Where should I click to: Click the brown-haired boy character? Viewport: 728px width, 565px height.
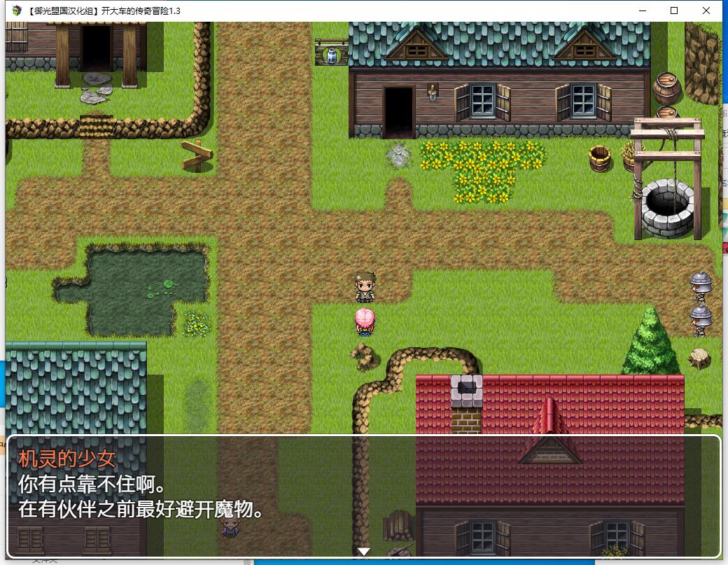click(x=365, y=287)
